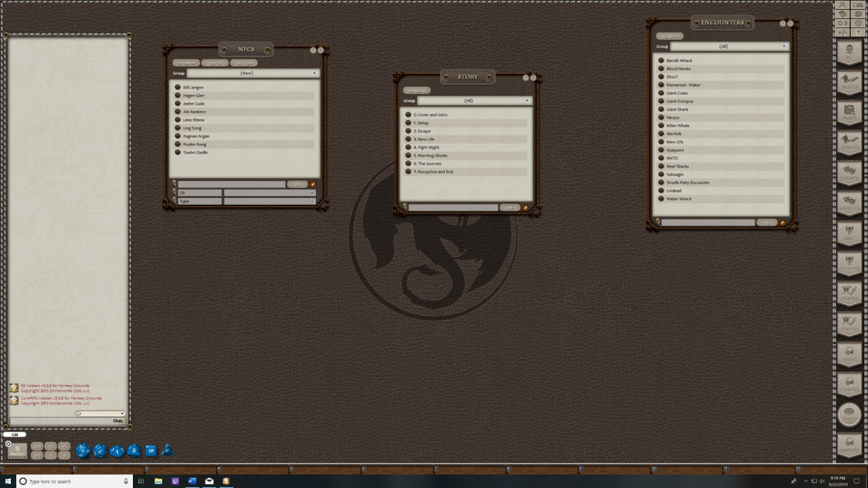Open the Group dropdown in the Story window

pyautogui.click(x=471, y=100)
